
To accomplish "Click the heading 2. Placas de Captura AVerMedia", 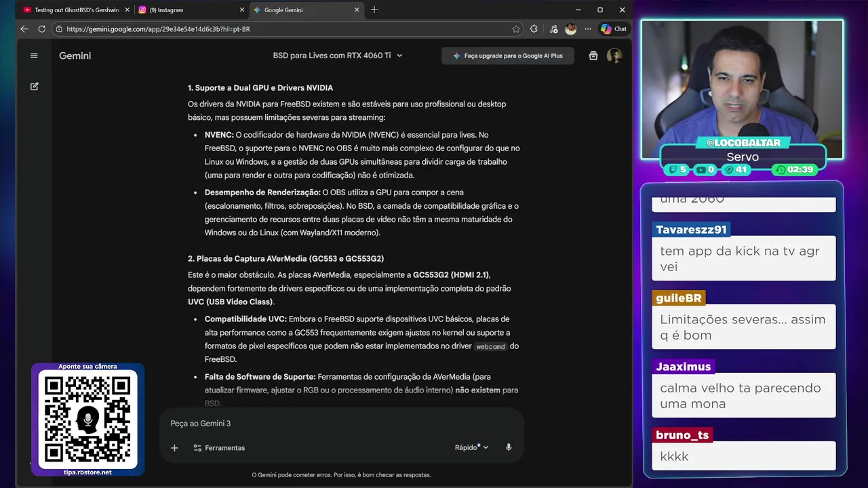I will [286, 259].
